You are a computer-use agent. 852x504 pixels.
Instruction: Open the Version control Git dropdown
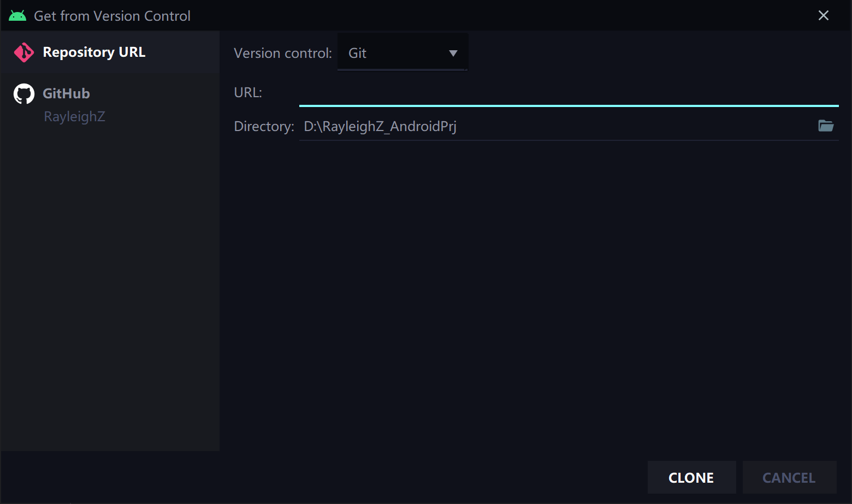pos(403,53)
